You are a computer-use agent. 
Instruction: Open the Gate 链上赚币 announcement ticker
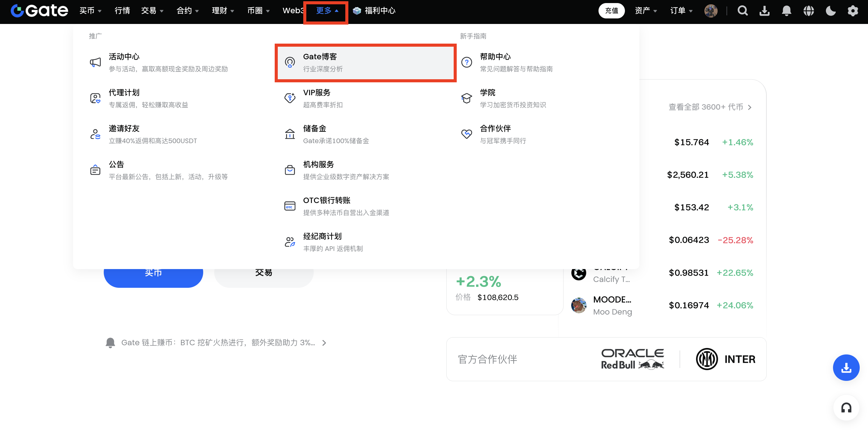pos(218,343)
